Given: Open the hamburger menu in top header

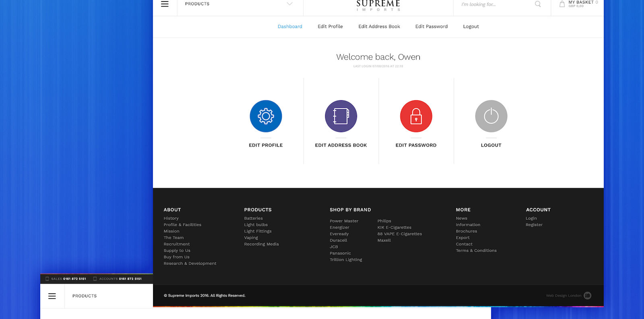Looking at the screenshot, I should [x=165, y=4].
